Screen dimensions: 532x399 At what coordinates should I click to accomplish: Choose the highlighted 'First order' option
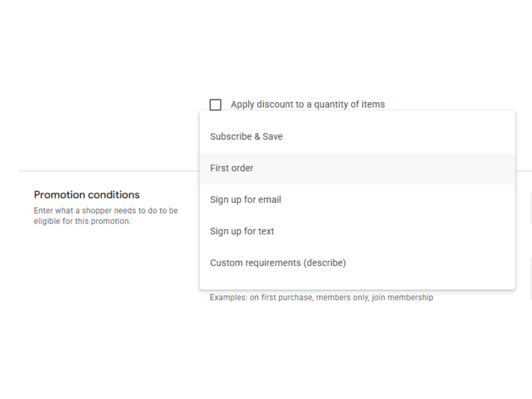coord(357,168)
